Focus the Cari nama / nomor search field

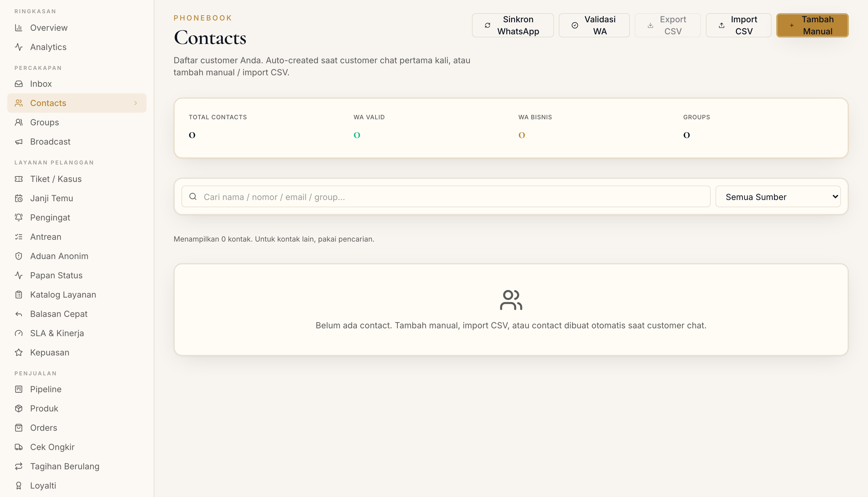pos(446,197)
